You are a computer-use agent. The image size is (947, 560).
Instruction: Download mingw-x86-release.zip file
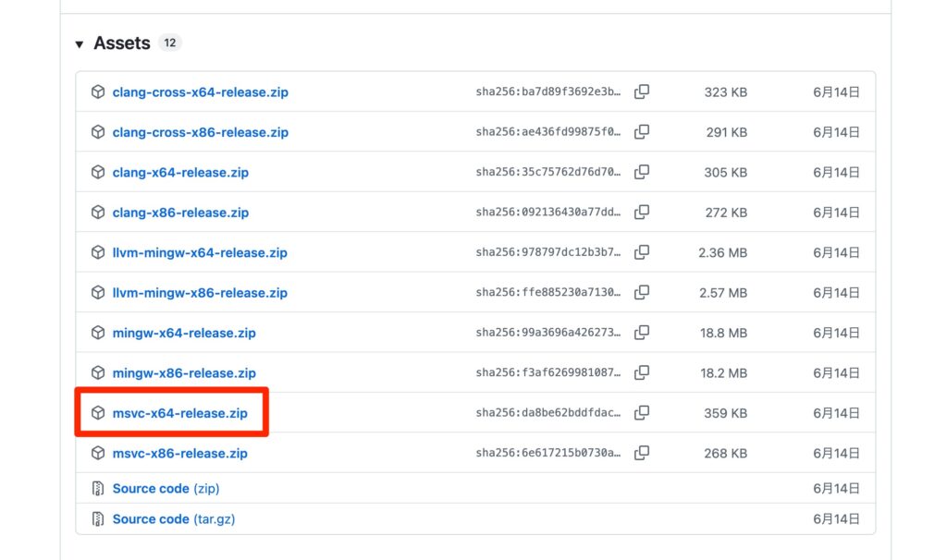(x=184, y=373)
